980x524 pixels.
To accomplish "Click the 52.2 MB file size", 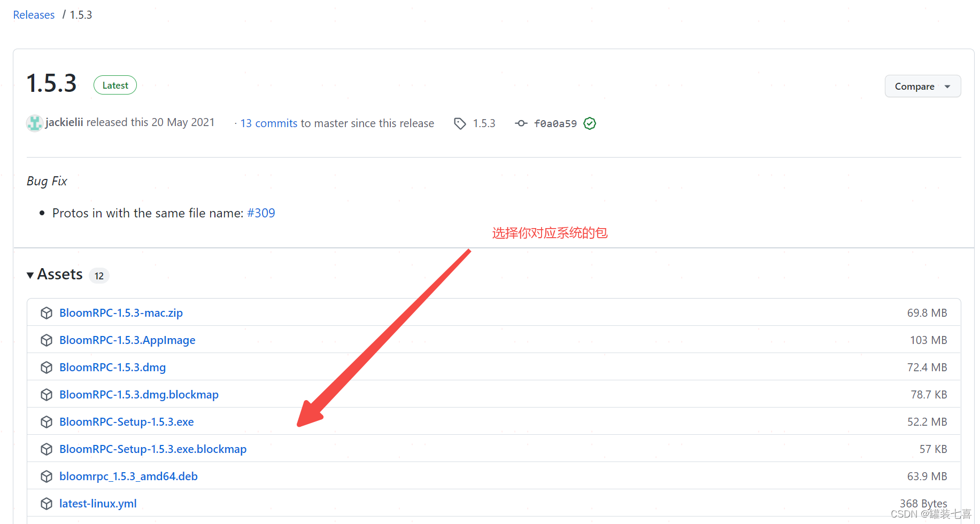I will (927, 422).
